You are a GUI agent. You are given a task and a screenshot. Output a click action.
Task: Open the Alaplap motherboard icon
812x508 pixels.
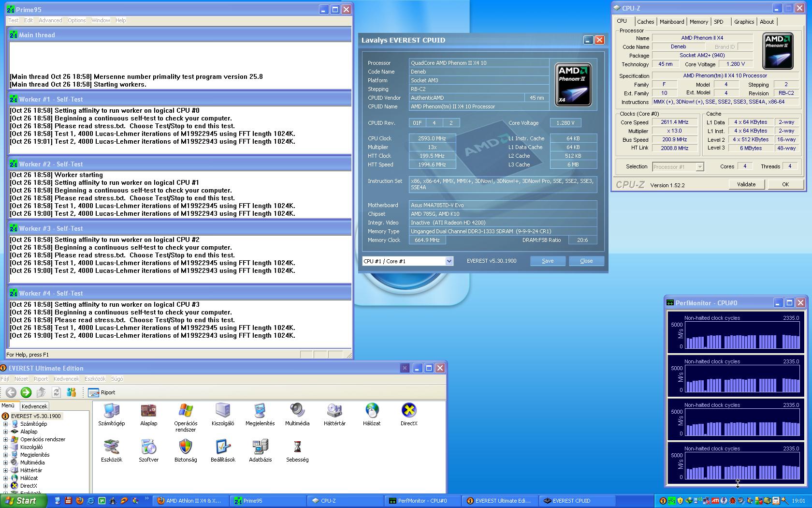(148, 415)
